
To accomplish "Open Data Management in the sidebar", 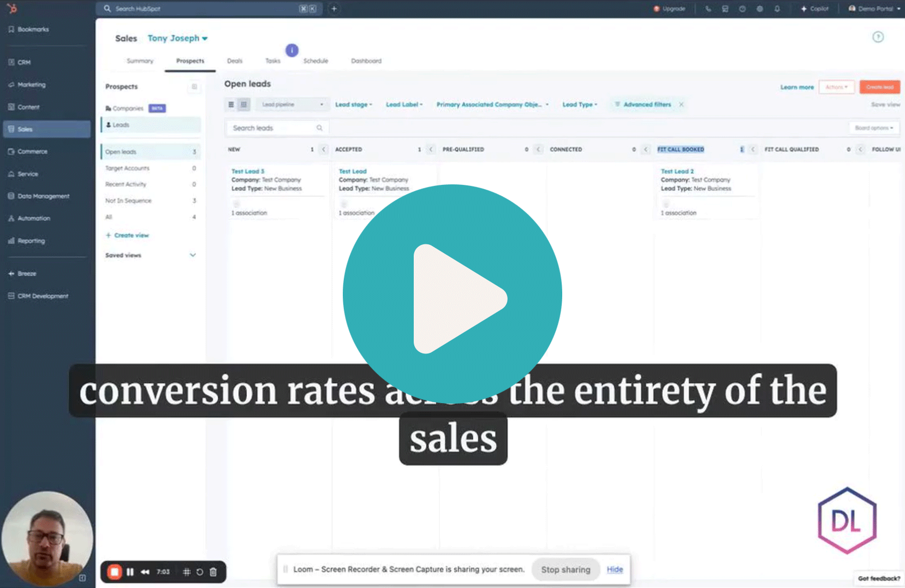I will pos(39,196).
